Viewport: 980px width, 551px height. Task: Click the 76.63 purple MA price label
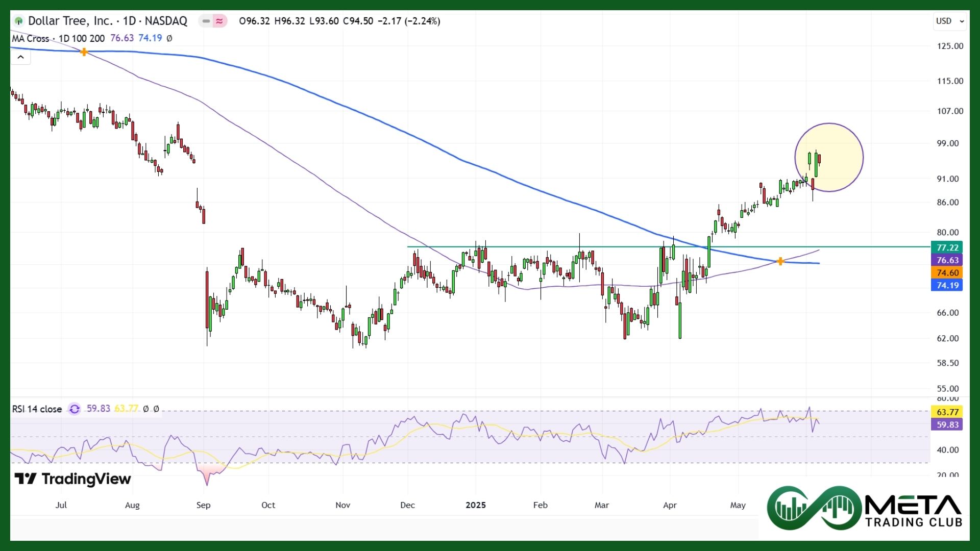947,260
